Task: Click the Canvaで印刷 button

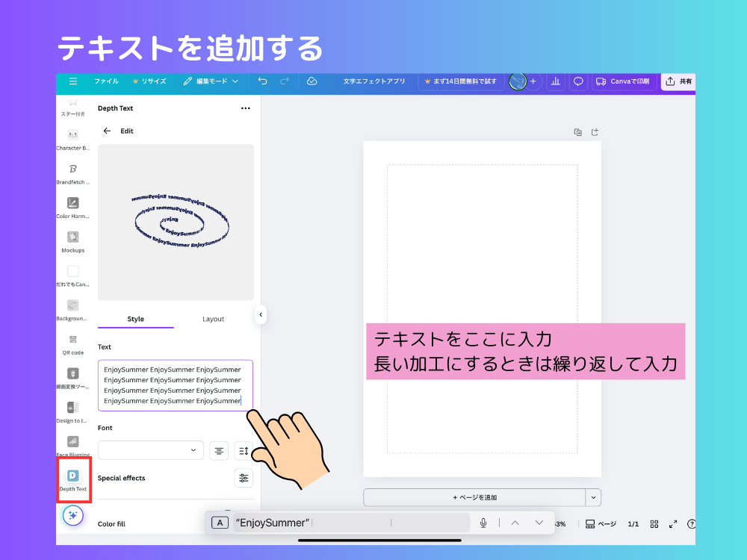Action: (x=624, y=81)
